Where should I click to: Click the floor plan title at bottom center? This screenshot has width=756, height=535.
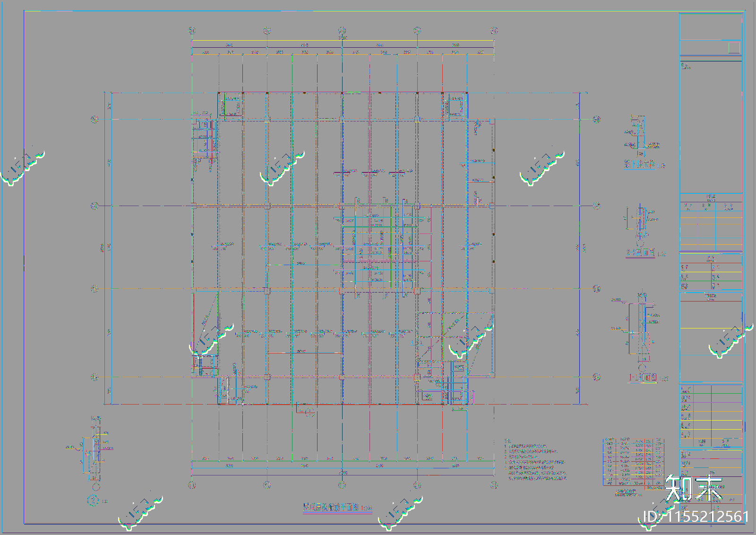pyautogui.click(x=337, y=508)
